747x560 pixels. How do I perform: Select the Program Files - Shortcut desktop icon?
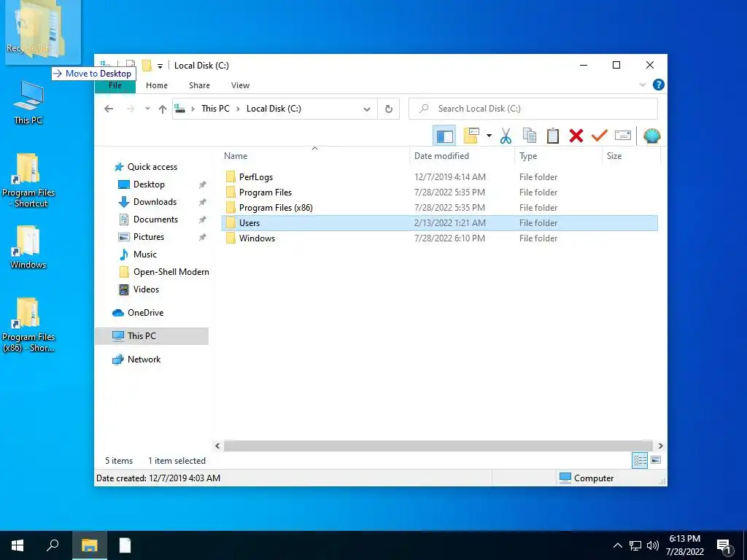coord(28,181)
